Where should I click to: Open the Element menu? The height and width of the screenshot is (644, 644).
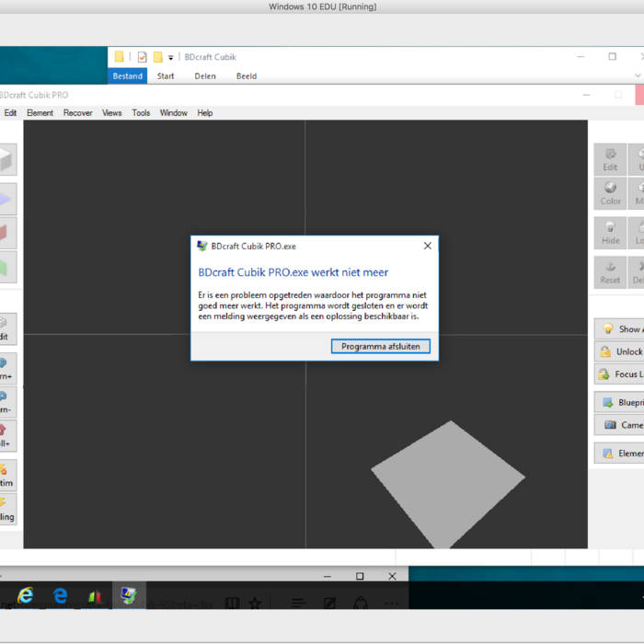click(40, 112)
